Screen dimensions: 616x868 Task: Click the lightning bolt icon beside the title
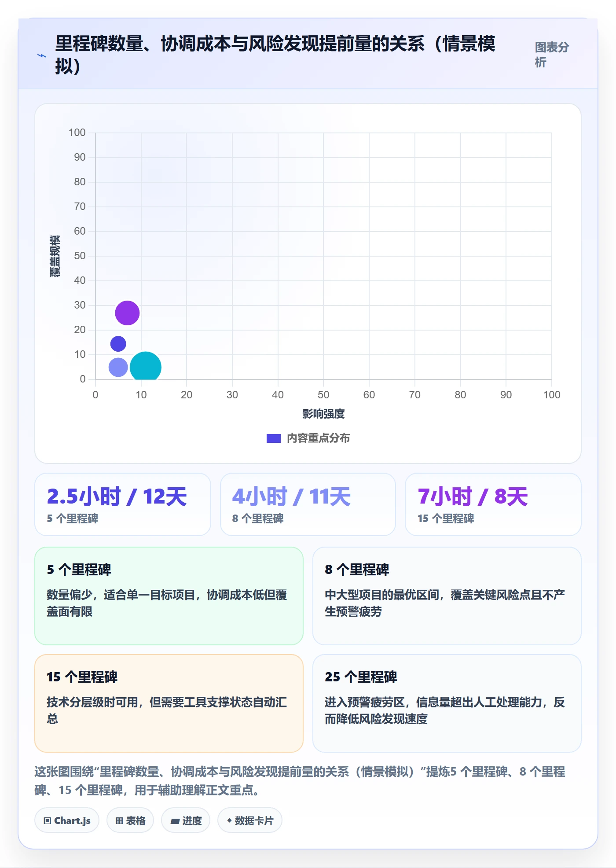point(42,55)
